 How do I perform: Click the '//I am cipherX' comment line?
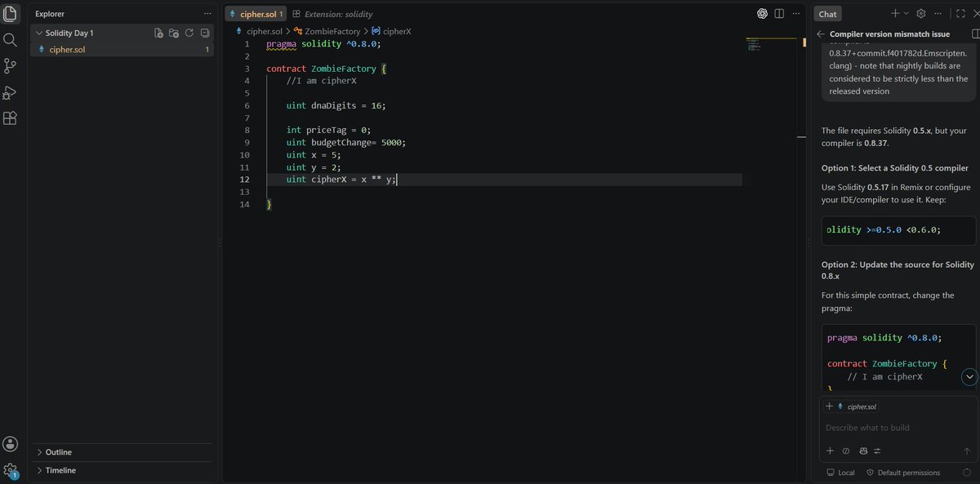coord(321,81)
